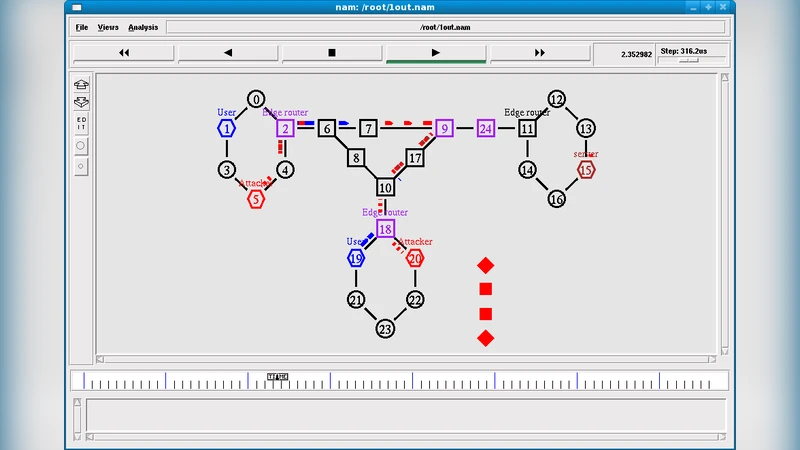Toggle the EDIT mode button
The width and height of the screenshot is (800, 450).
click(81, 123)
